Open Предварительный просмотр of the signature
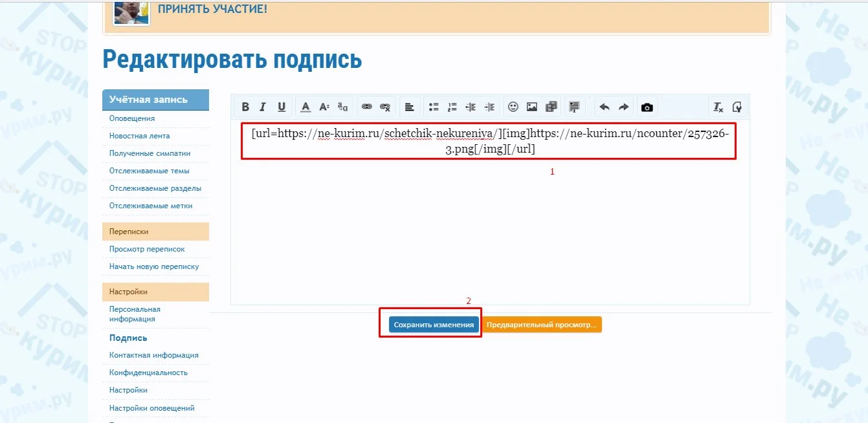This screenshot has height=423, width=868. tap(542, 324)
